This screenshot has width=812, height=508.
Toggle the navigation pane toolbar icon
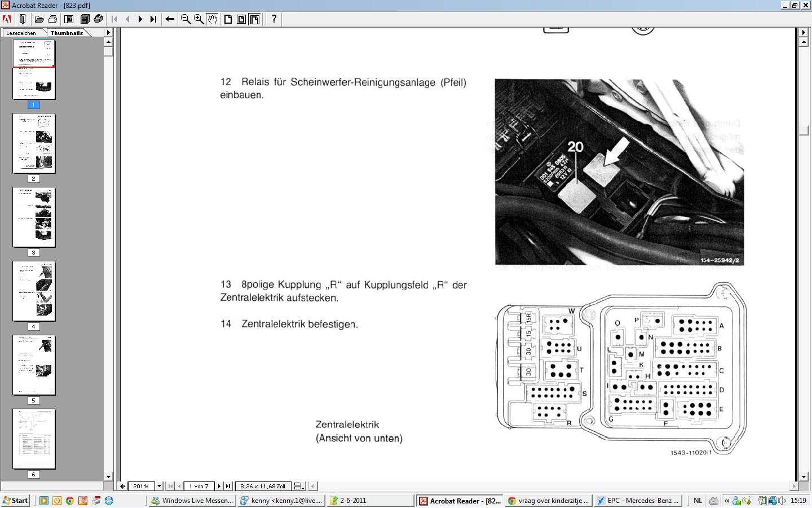click(23, 19)
